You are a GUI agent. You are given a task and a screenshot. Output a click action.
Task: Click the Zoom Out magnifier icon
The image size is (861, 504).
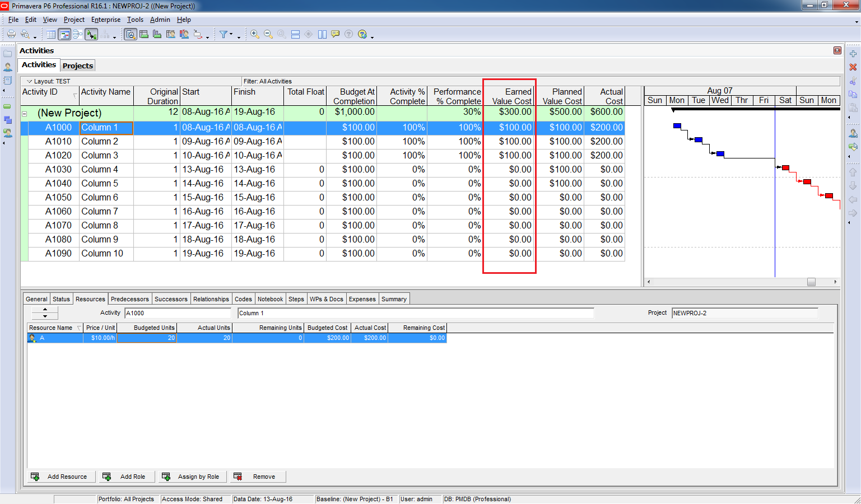(268, 35)
